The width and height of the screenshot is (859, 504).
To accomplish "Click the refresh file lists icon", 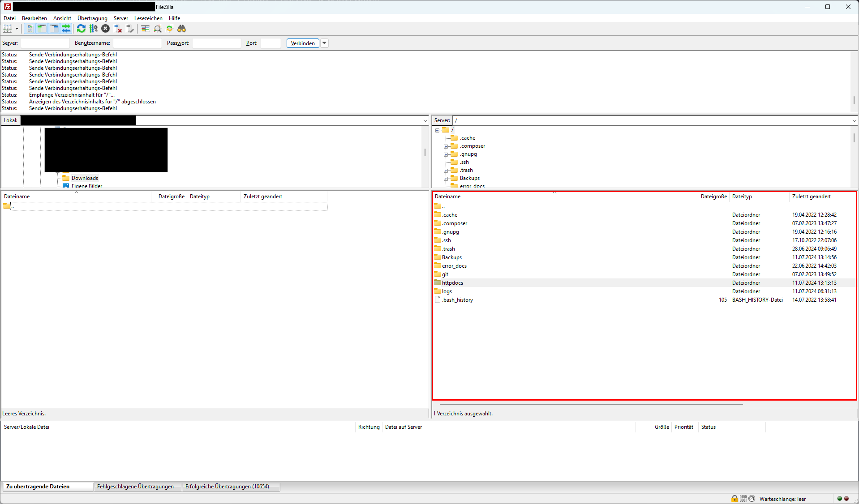I will coord(81,29).
